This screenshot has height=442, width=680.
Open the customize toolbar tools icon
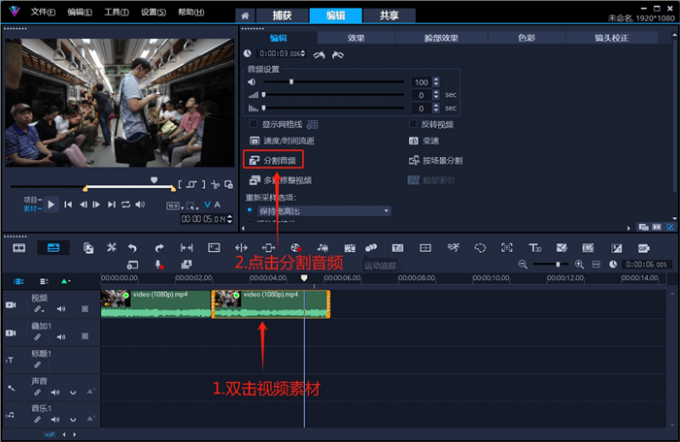click(111, 248)
